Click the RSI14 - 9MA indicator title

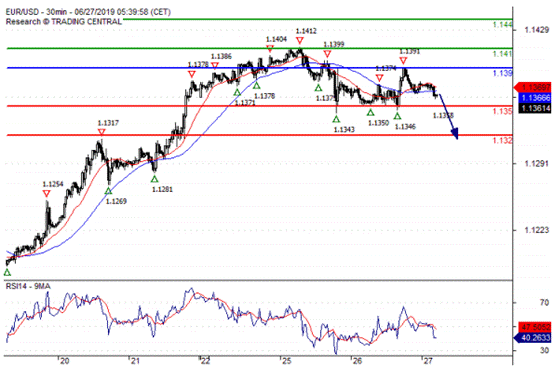(28, 286)
